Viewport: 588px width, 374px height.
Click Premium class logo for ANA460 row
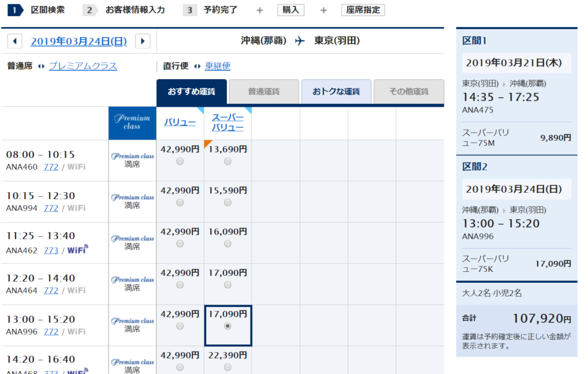click(133, 155)
